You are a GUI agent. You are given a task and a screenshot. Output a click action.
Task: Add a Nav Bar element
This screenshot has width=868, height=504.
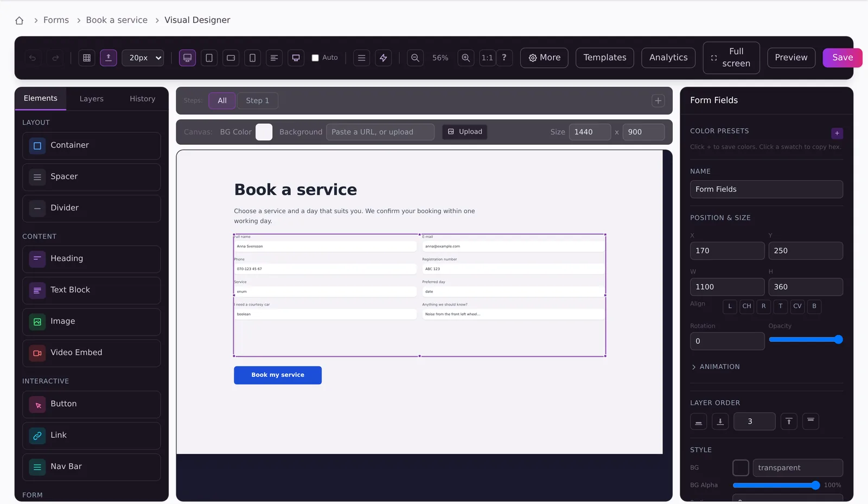click(92, 467)
